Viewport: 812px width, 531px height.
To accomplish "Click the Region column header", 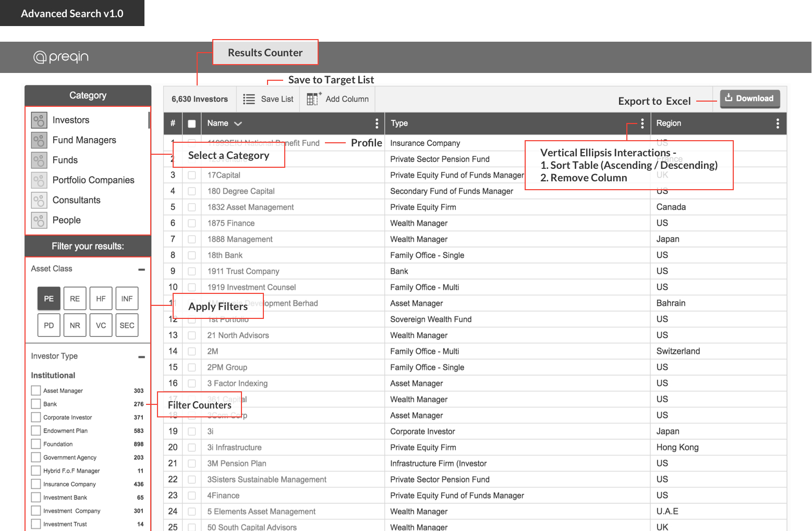I will pyautogui.click(x=669, y=124).
